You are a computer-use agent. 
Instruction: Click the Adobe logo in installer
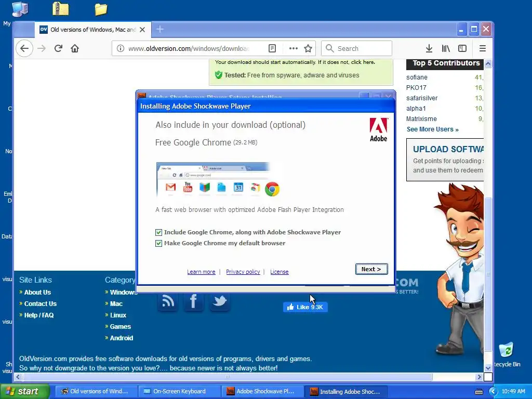[x=379, y=129]
